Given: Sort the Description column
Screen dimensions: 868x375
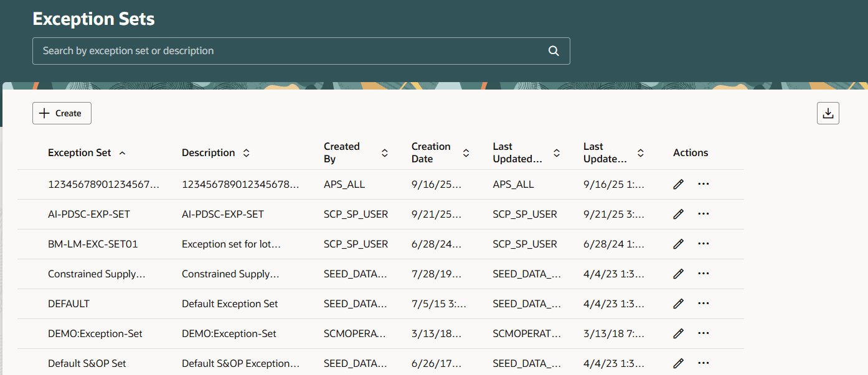Looking at the screenshot, I should coord(247,152).
